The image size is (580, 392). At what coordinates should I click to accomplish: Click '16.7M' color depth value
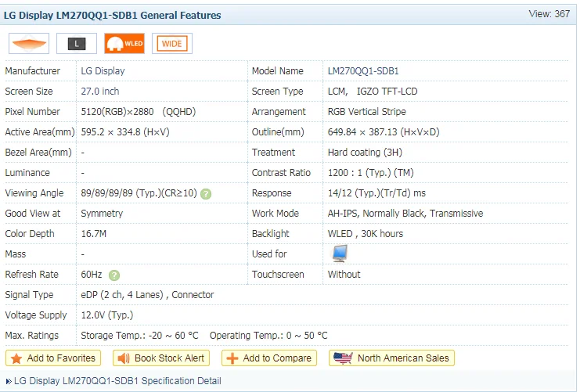coord(94,234)
